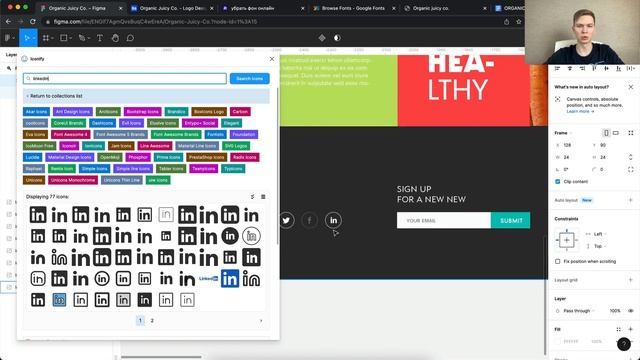Filter by Unicons Monochrome collection
Screen dimensions: 640x360
coord(73,180)
